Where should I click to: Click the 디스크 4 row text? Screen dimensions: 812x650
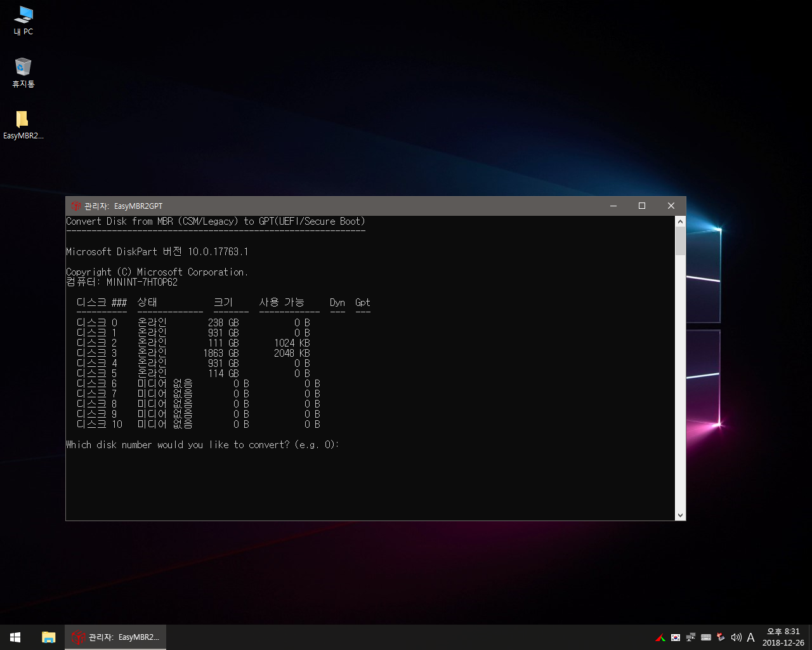click(193, 363)
